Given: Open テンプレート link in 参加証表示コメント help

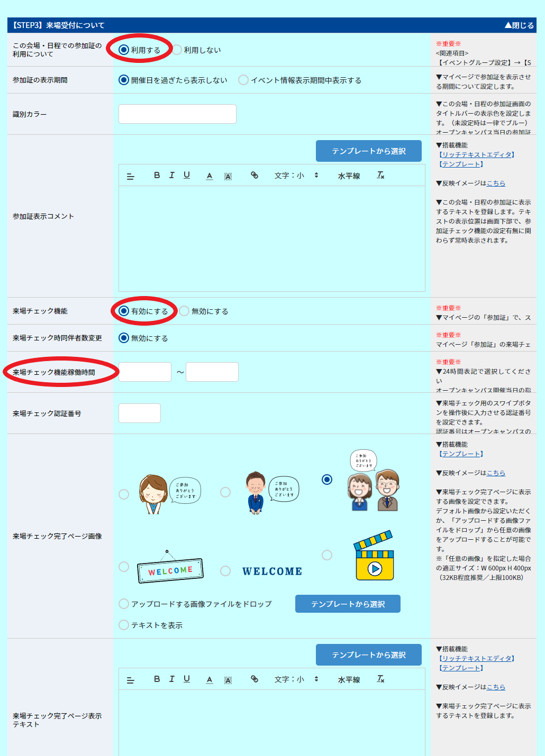Looking at the screenshot, I should 461,164.
